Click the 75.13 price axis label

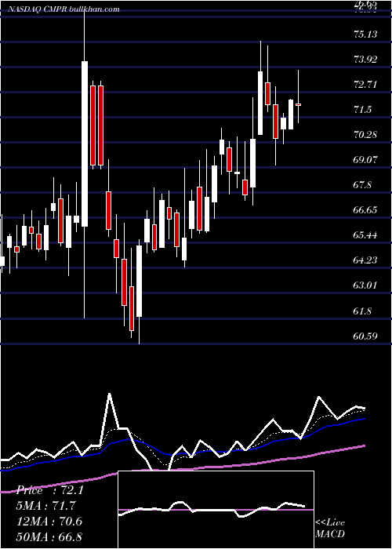click(365, 34)
